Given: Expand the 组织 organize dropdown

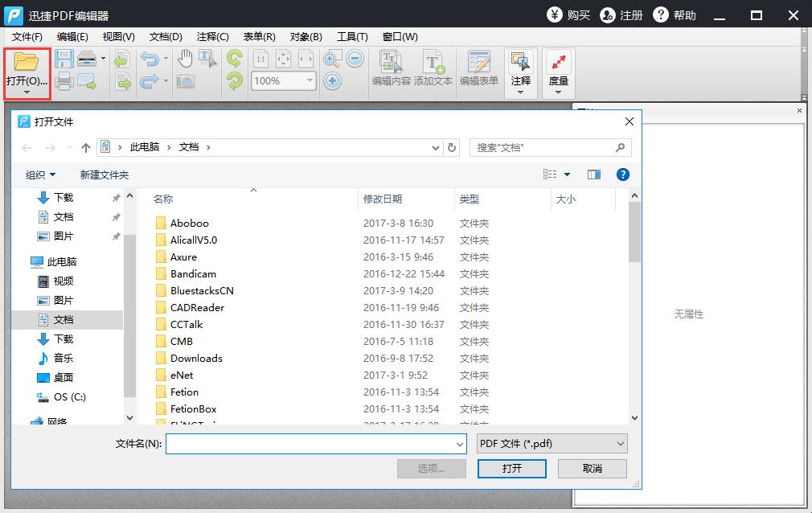Looking at the screenshot, I should point(40,174).
